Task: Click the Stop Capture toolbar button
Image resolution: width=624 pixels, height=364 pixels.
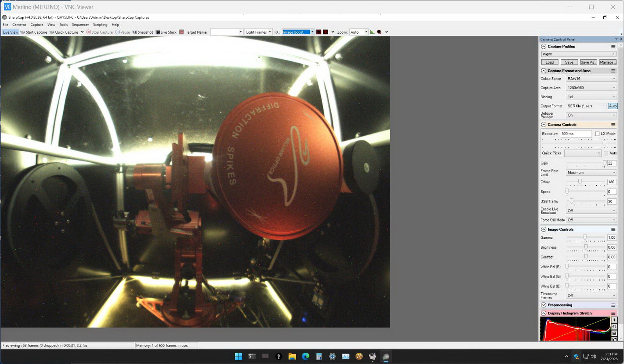Action: (x=100, y=32)
